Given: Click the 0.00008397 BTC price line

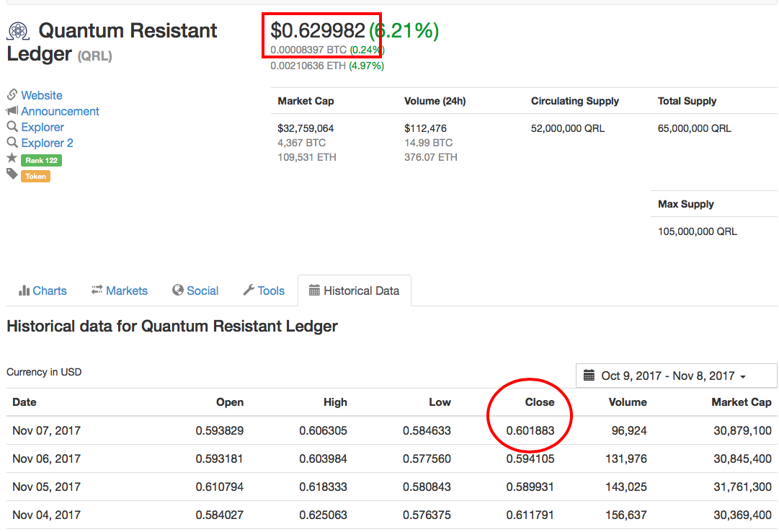Looking at the screenshot, I should point(327,50).
